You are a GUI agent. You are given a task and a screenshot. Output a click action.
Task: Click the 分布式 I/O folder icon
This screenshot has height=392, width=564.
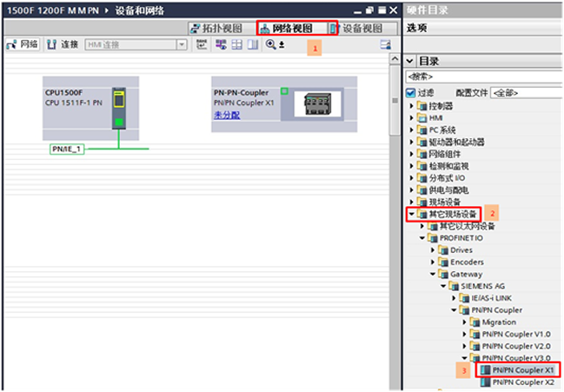pyautogui.click(x=422, y=177)
